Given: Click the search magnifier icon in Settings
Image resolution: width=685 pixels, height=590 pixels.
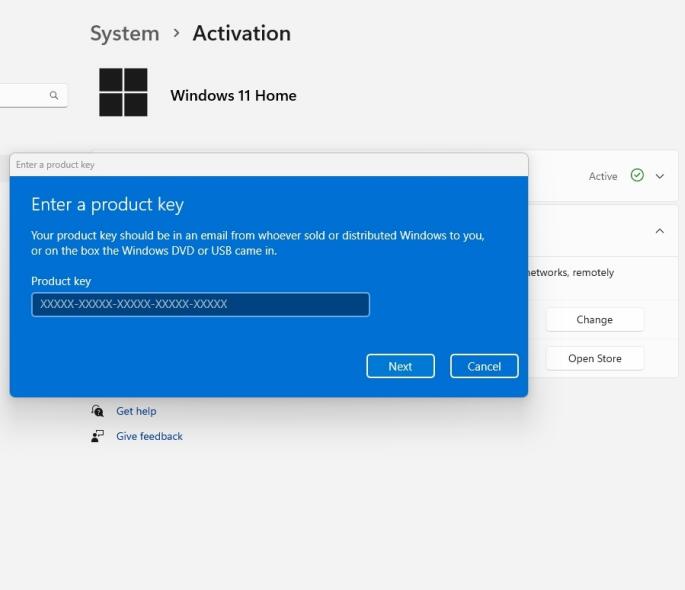Looking at the screenshot, I should 54,95.
